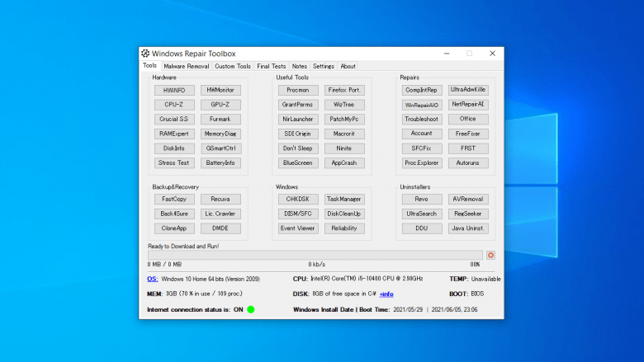Screen dimensions: 644x362
Task: Open TaskManager
Action: click(x=344, y=200)
